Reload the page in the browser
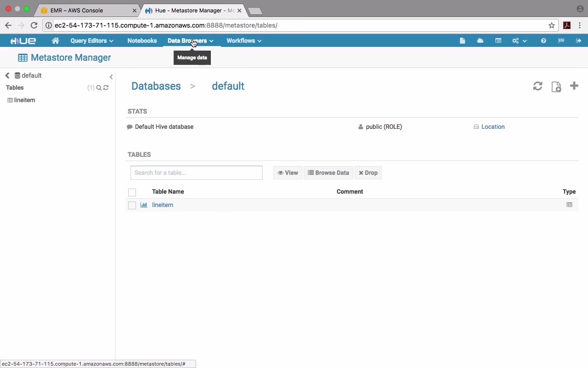Viewport: 588px width, 368px height. 34,25
